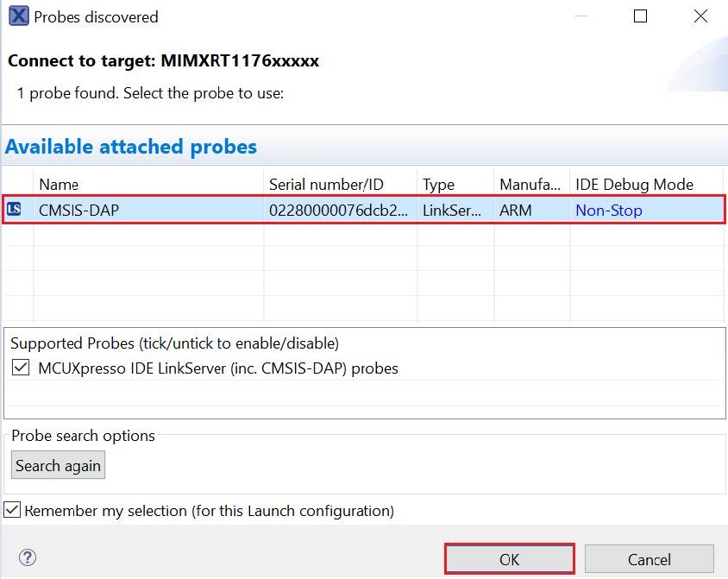This screenshot has width=728, height=579.
Task: Change the Non-Stop IDE debug mode value
Action: 608,210
